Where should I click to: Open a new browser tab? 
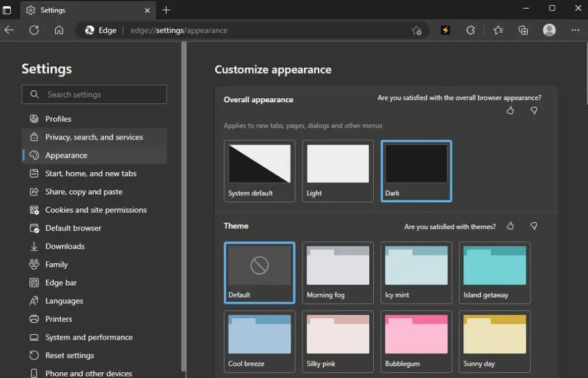166,10
